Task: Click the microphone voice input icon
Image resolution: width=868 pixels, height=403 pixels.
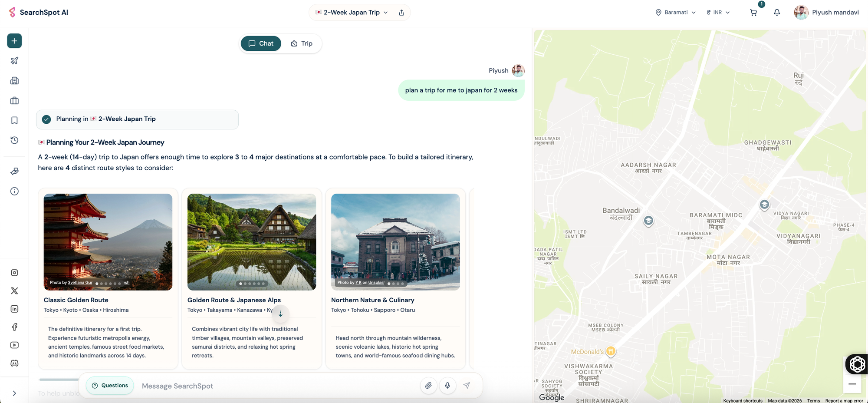Action: 447,386
